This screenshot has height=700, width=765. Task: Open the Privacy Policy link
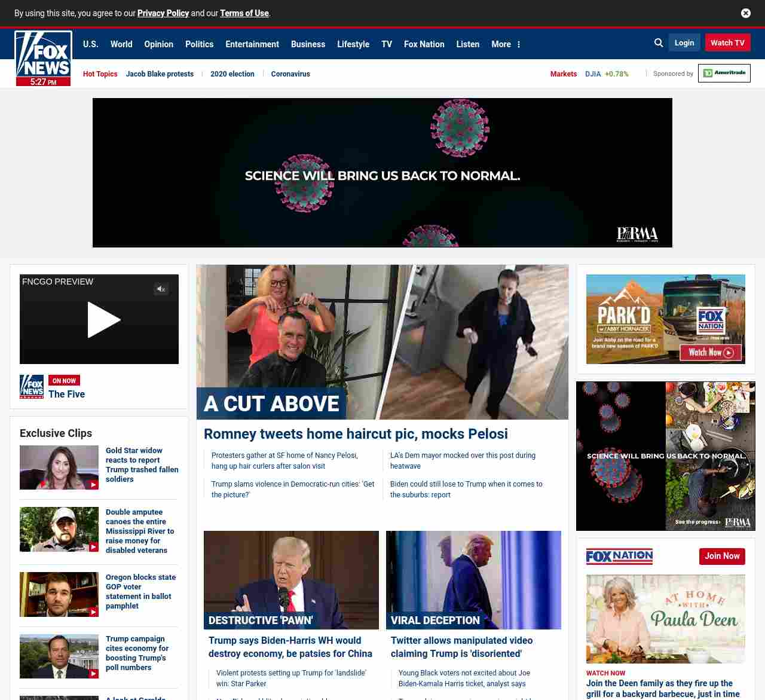pyautogui.click(x=163, y=13)
